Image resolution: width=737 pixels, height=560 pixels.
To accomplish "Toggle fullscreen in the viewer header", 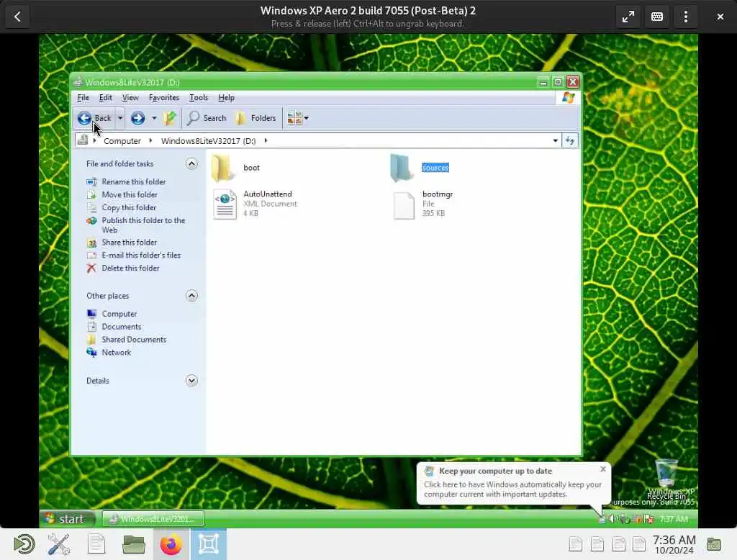I will (x=628, y=17).
